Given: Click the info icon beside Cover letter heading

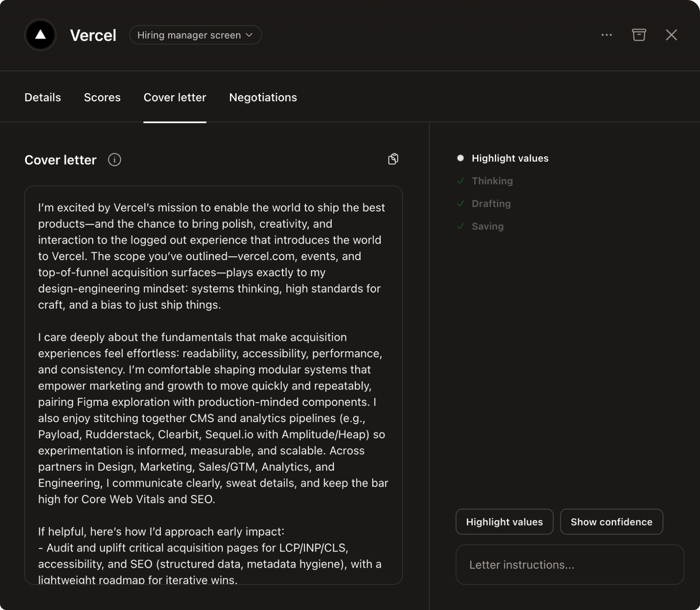Looking at the screenshot, I should [x=114, y=160].
